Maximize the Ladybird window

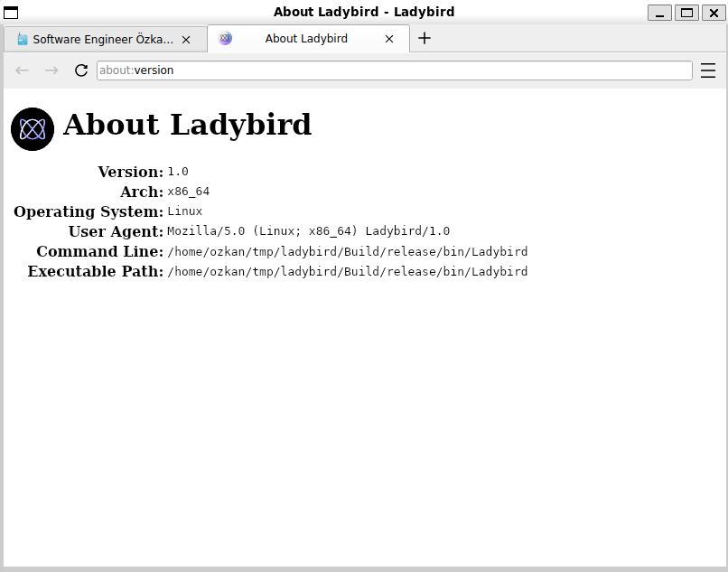click(686, 13)
